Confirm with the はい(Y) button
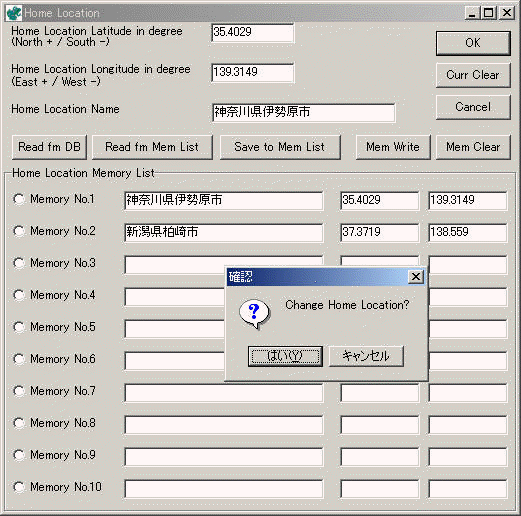This screenshot has width=521, height=516. click(x=285, y=356)
